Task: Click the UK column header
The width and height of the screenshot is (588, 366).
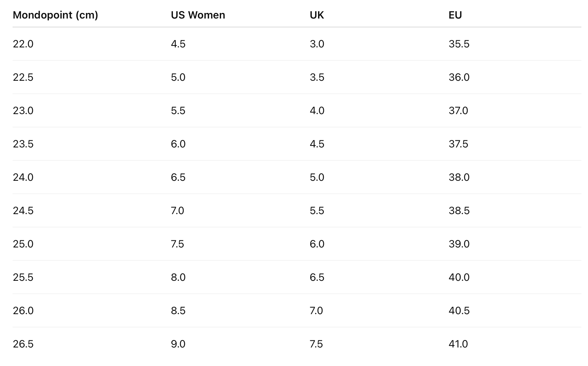Action: coord(317,15)
